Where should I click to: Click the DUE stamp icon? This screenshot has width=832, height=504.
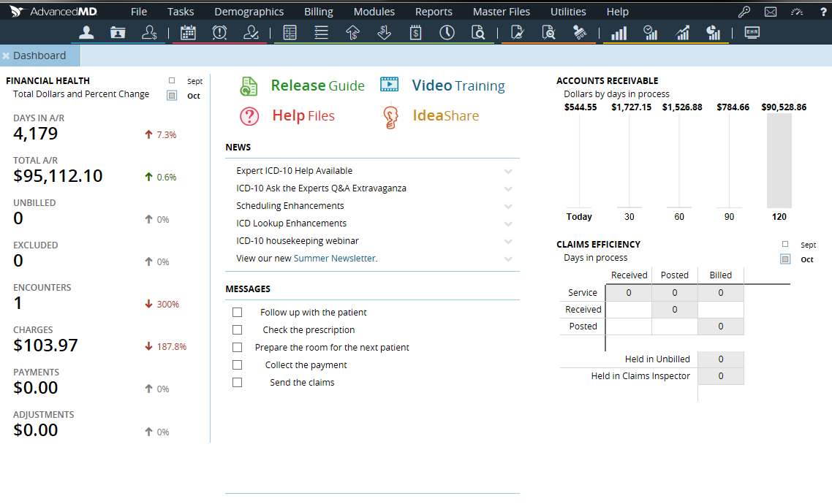pyautogui.click(x=580, y=33)
